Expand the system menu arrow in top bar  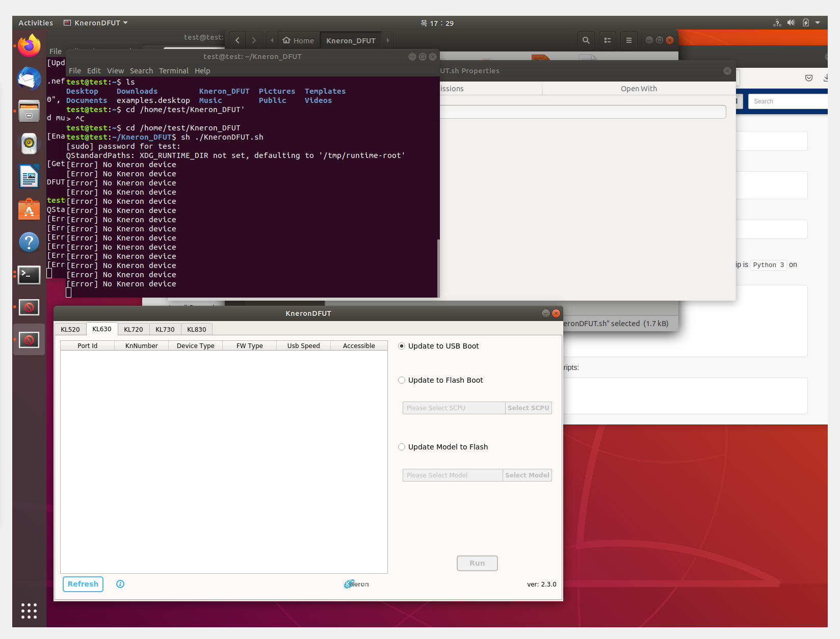(818, 23)
